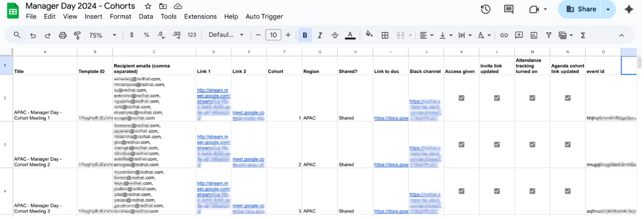
Task: Move document using the folder icon
Action: point(163,6)
